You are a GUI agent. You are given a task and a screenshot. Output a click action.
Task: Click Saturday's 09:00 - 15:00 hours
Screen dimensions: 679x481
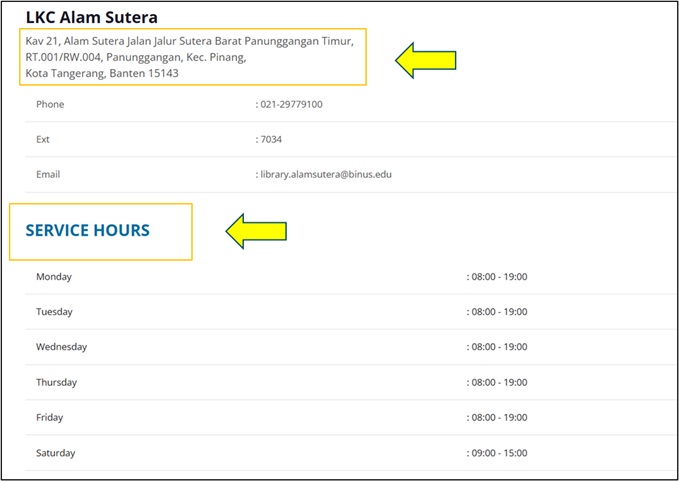click(498, 453)
